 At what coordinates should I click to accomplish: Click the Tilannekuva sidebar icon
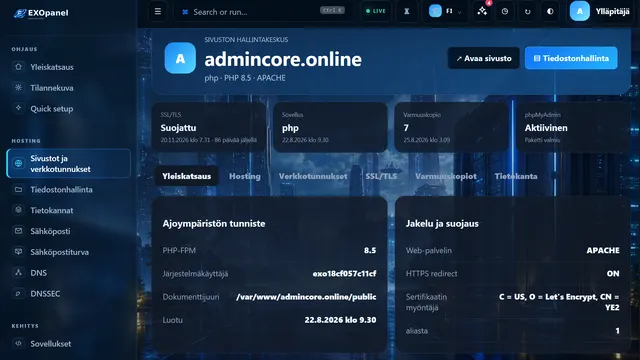click(18, 87)
